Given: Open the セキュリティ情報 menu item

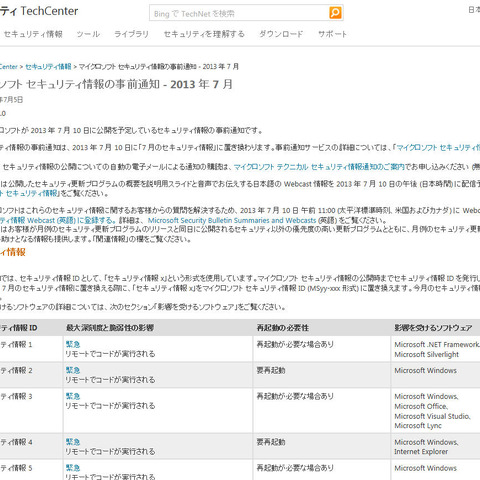Looking at the screenshot, I should click(33, 34).
